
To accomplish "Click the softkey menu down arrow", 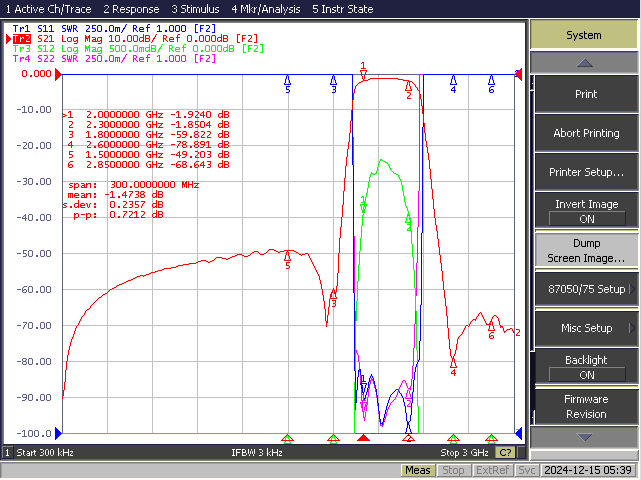I will [584, 437].
